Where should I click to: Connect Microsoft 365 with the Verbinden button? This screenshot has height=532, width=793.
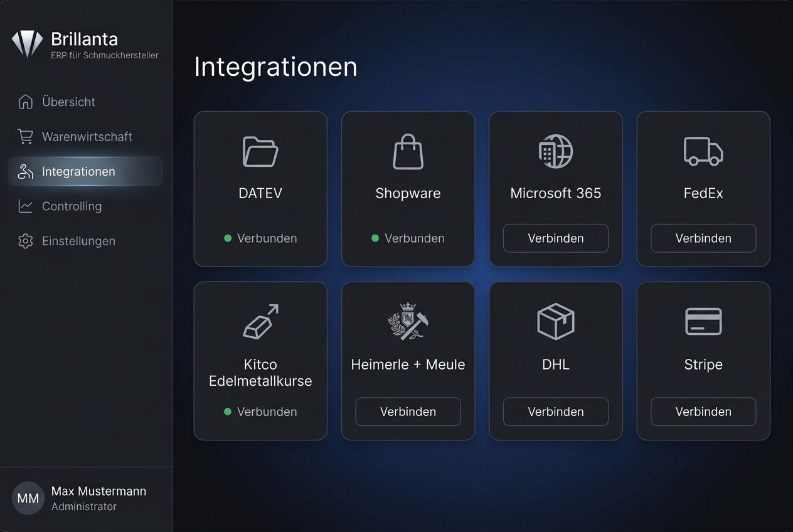pyautogui.click(x=556, y=238)
